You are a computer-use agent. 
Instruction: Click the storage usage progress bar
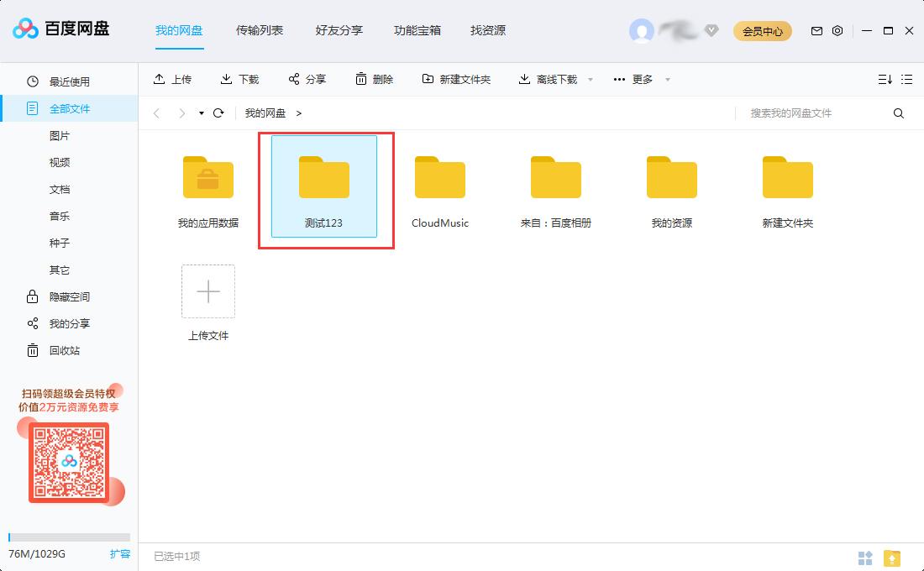(70, 537)
